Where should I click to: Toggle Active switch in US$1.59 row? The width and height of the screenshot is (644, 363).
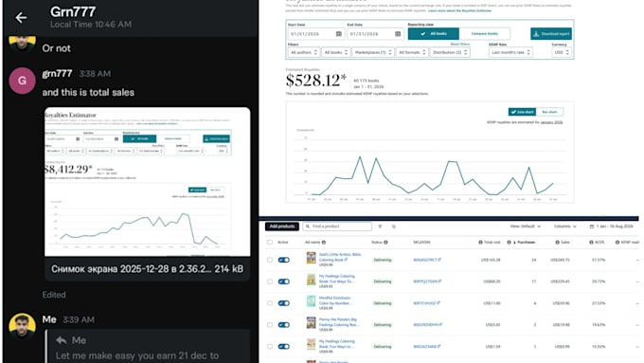coord(284,347)
